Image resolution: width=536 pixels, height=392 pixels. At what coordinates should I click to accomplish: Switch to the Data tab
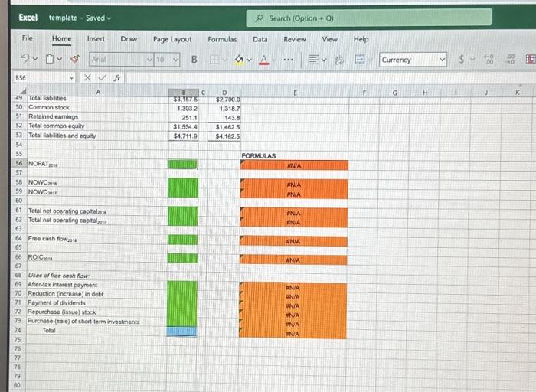click(260, 39)
